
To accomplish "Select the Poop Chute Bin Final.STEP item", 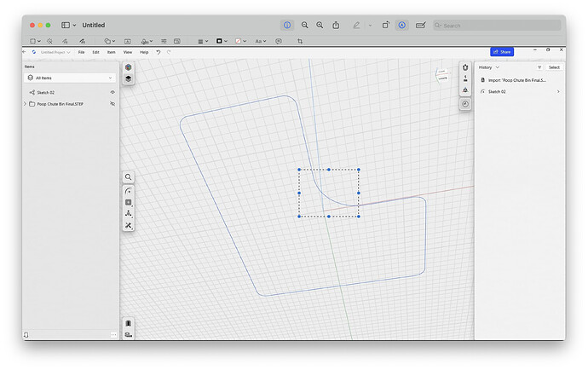I will (60, 104).
